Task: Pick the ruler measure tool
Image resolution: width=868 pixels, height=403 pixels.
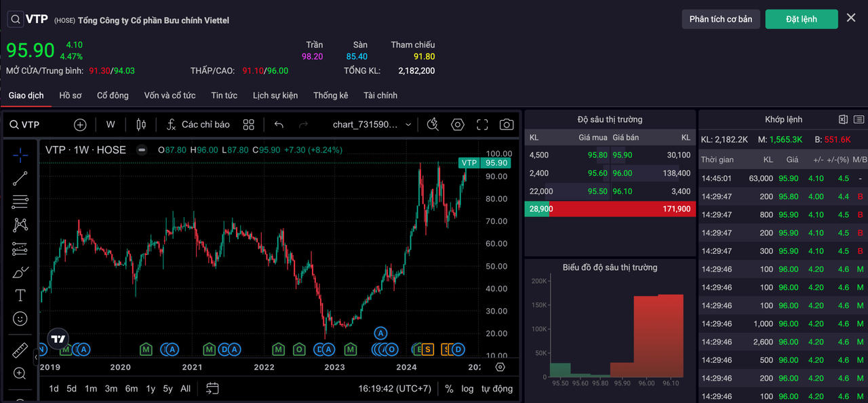Action: (x=20, y=351)
